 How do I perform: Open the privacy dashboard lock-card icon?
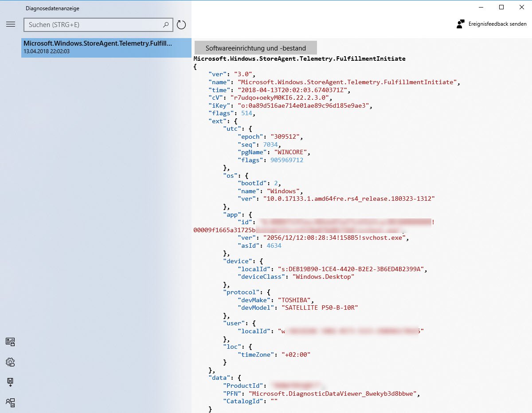pyautogui.click(x=10, y=342)
